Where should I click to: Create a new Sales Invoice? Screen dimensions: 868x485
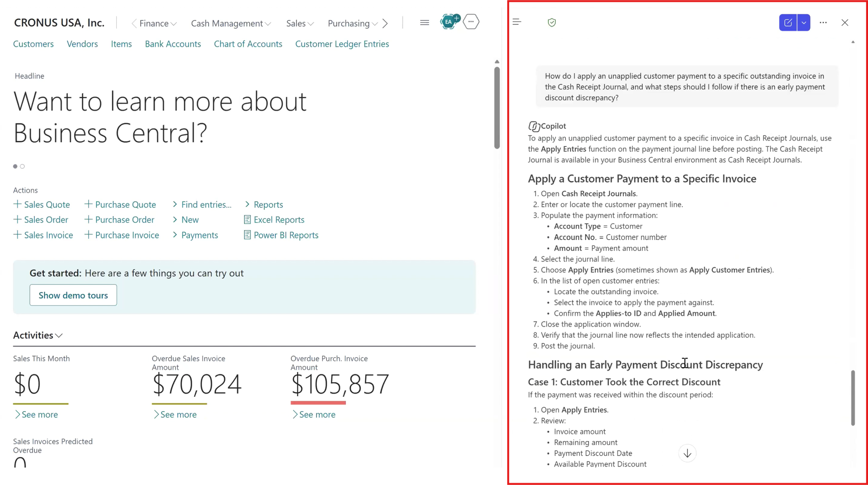click(x=43, y=235)
